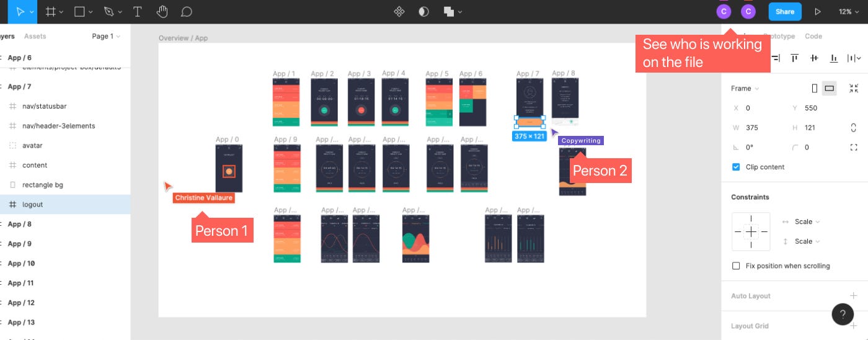The height and width of the screenshot is (340, 868).
Task: Click the Constrain proportions link icon
Action: (854, 128)
